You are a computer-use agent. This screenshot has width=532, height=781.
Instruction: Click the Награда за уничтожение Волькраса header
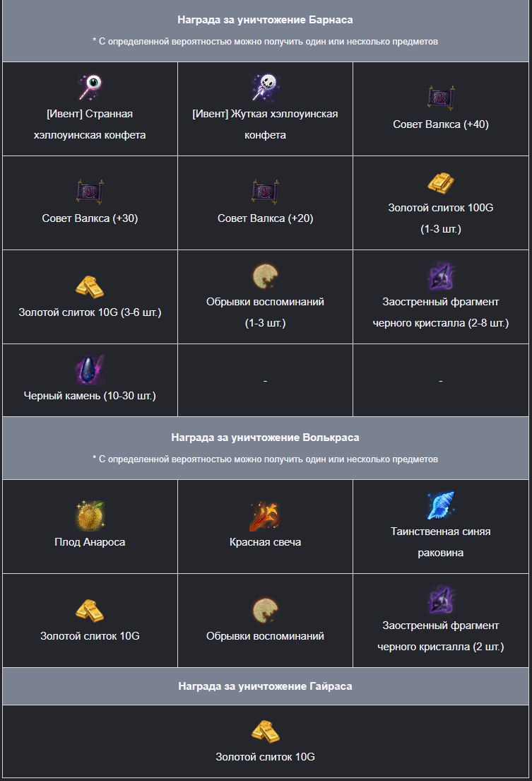[265, 438]
